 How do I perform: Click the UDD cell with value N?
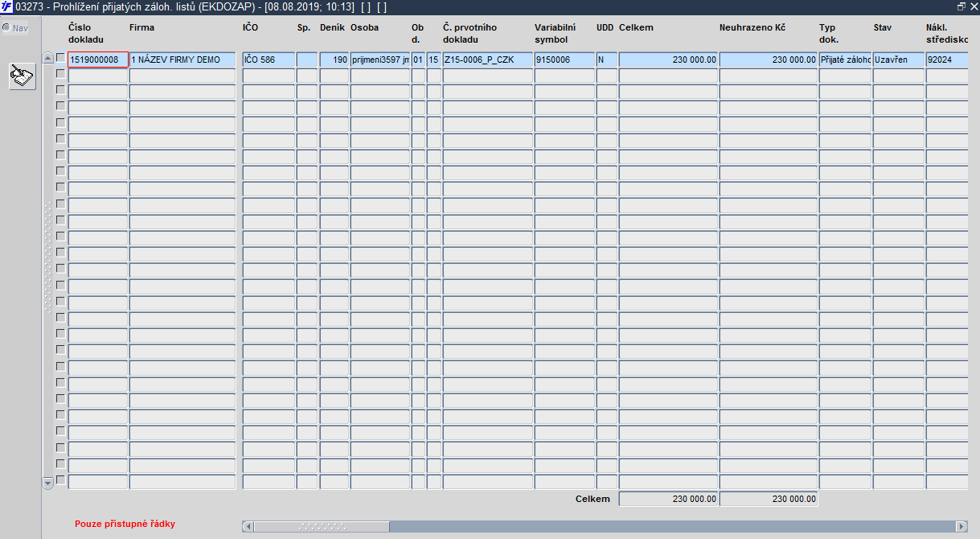[606, 60]
